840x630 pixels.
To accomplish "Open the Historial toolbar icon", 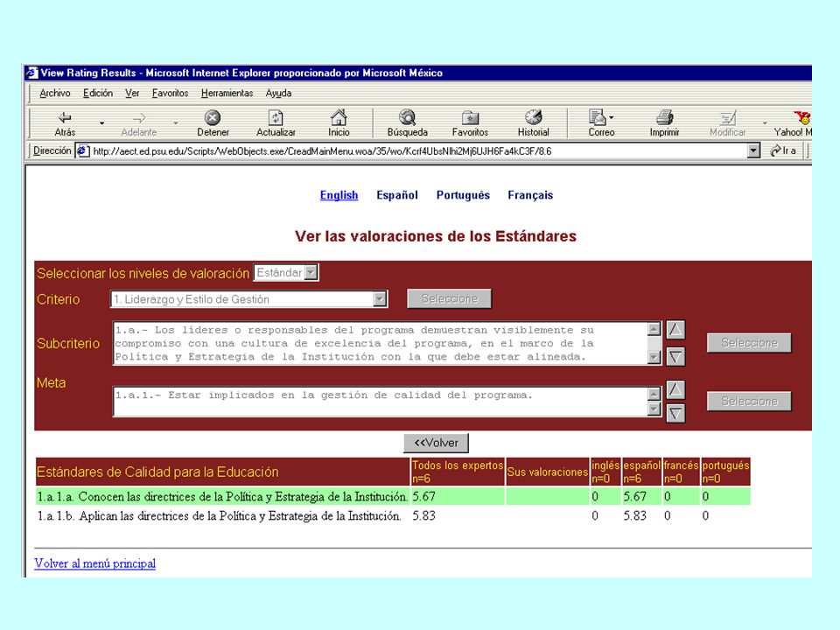I will [x=533, y=117].
